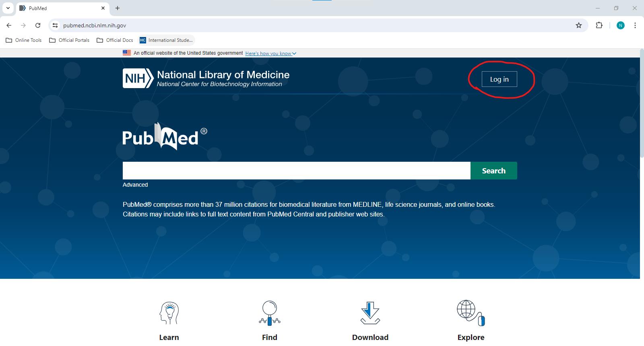Screen dimensions: 644x346
Task: Open a new tab with the plus button
Action: click(x=118, y=8)
